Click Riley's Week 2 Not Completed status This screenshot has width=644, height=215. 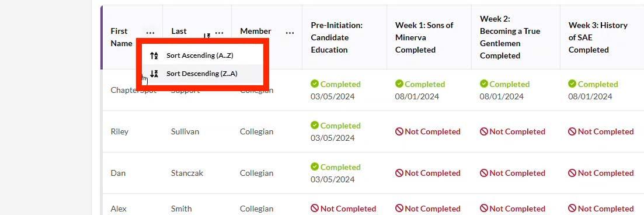[x=513, y=131]
